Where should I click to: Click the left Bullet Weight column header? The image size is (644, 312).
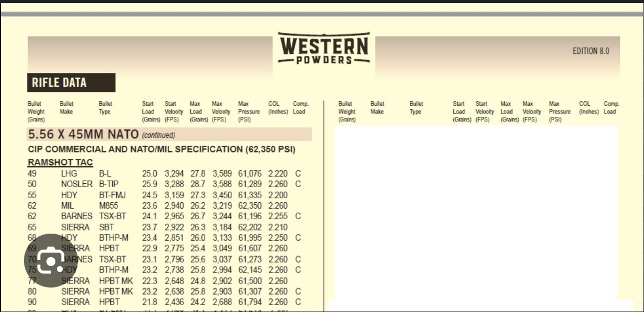36,112
